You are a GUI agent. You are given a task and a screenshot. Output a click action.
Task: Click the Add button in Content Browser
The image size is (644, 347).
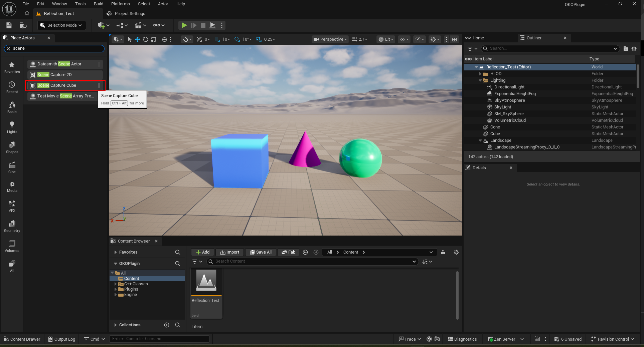pos(202,252)
